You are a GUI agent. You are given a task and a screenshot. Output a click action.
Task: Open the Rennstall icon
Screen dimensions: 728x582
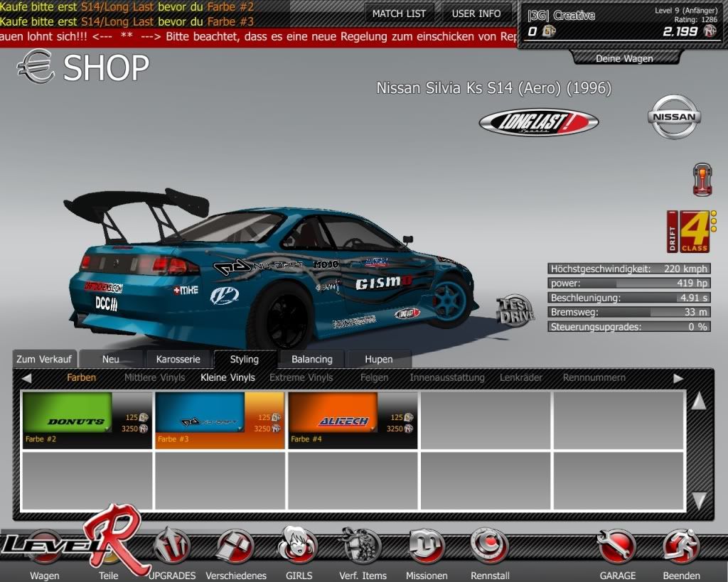(489, 547)
